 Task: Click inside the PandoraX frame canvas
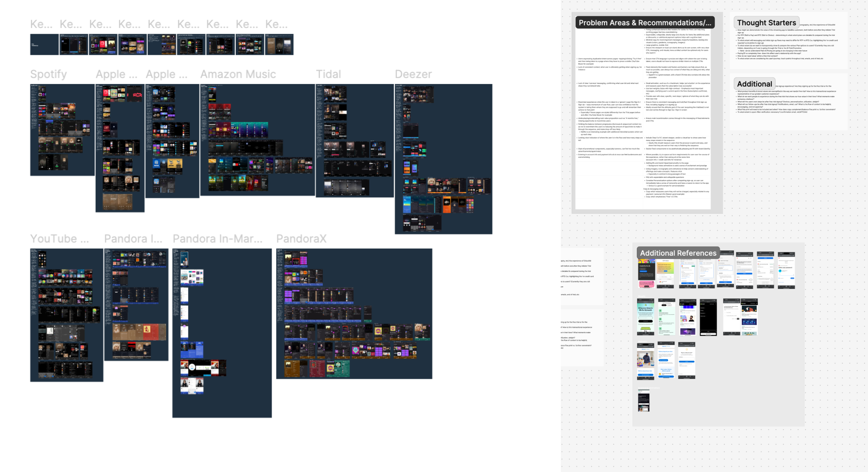354,314
